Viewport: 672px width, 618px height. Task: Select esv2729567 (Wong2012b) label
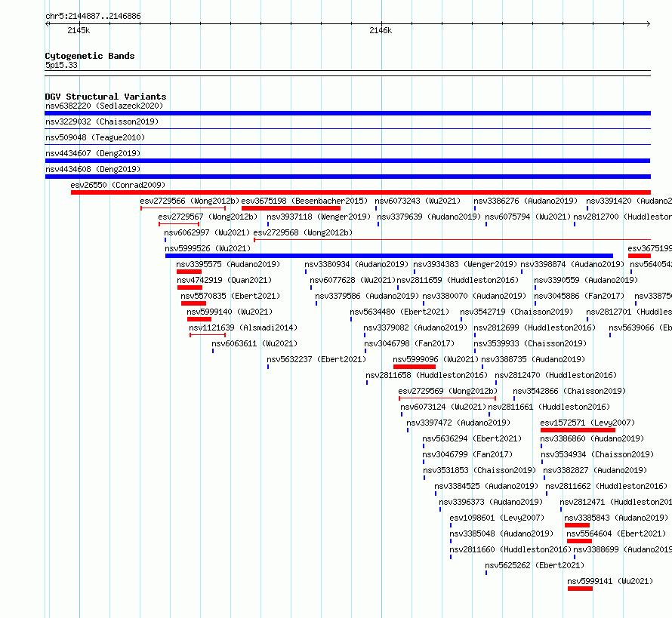(x=208, y=217)
